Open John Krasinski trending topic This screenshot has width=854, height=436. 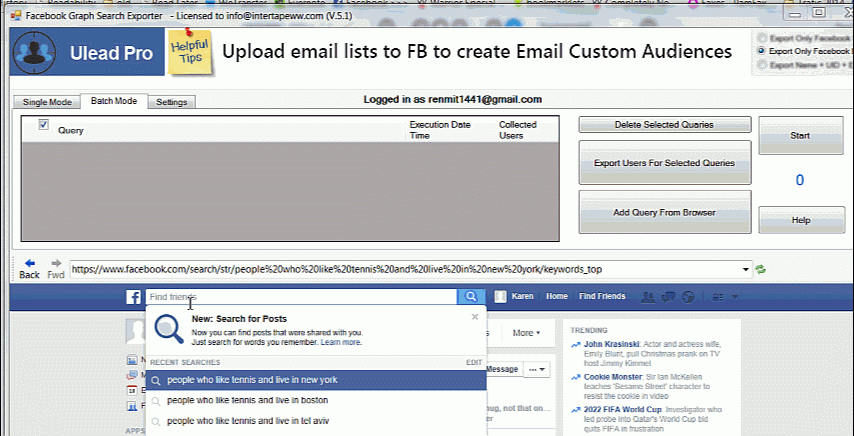pyautogui.click(x=612, y=345)
